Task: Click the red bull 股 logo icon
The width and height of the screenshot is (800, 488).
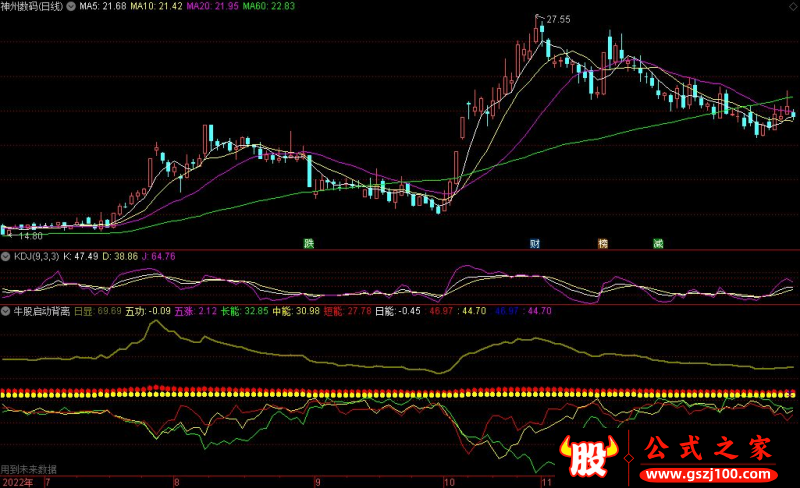Action: coord(587,458)
